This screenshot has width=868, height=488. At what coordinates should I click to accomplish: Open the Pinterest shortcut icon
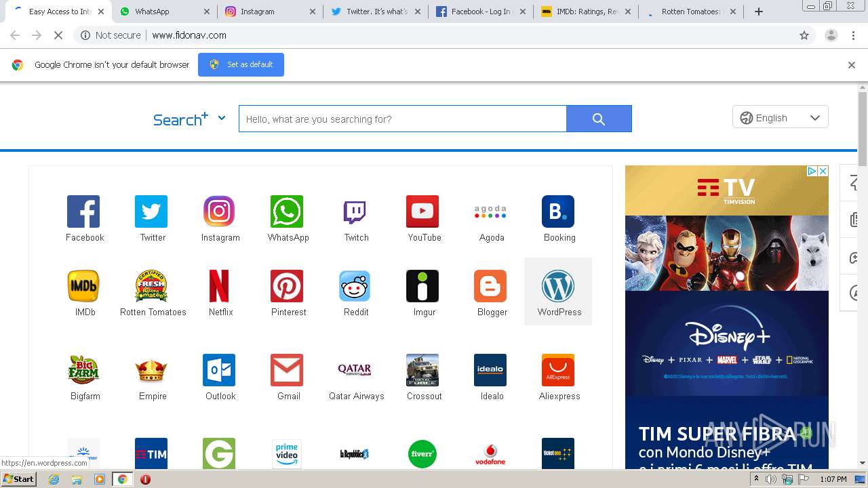287,286
